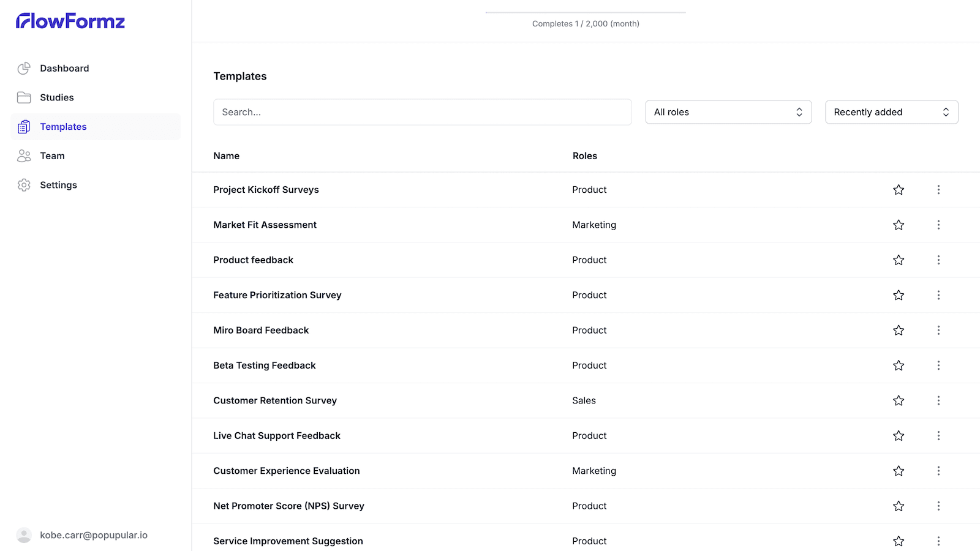Star the Product feedback template
Viewport: 980px width, 551px height.
[898, 260]
